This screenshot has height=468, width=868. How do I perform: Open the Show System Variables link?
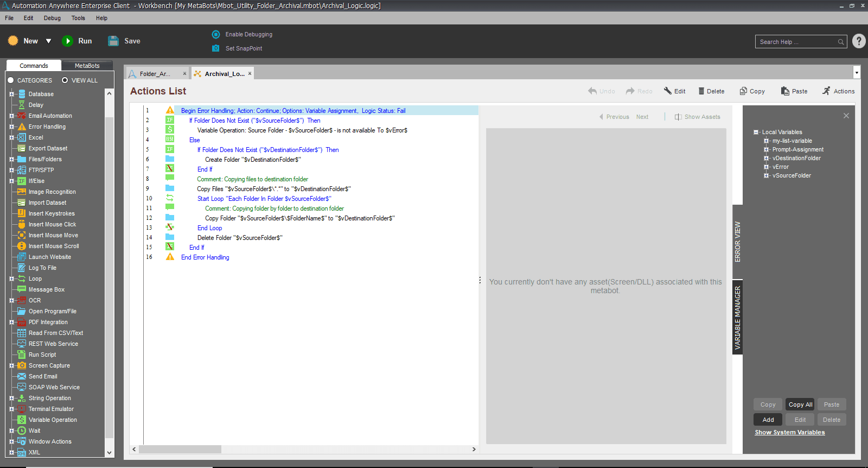pos(789,432)
